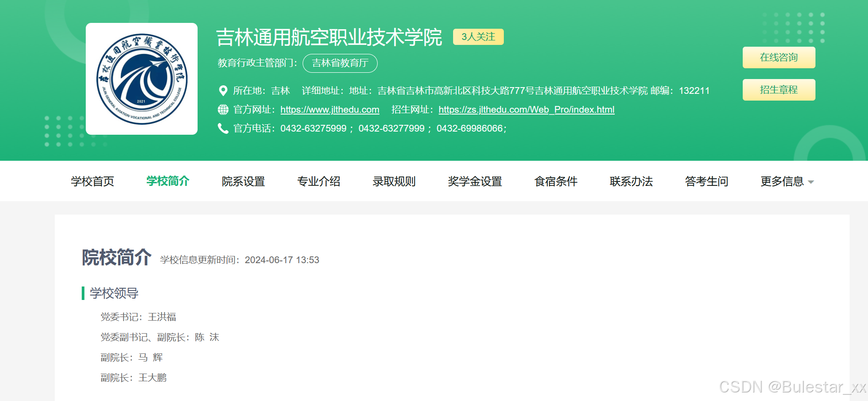
Task: Open the 答考生问 tab
Action: pyautogui.click(x=707, y=181)
